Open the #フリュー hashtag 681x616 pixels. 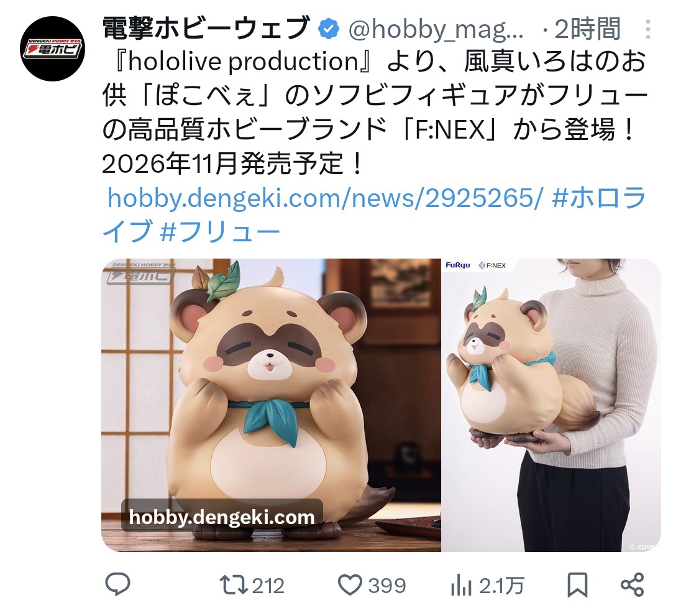[x=220, y=231]
